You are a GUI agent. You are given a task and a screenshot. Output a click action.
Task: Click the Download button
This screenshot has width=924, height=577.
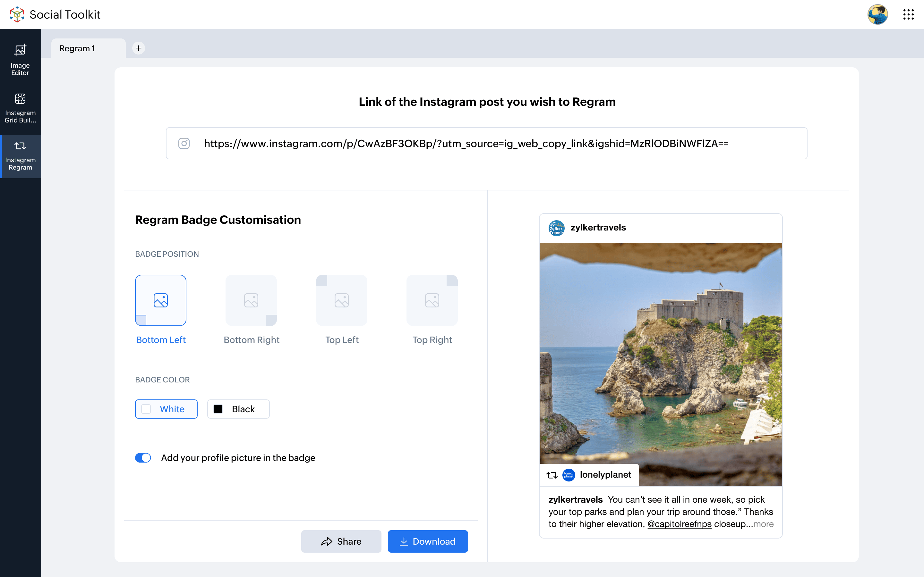pyautogui.click(x=428, y=541)
